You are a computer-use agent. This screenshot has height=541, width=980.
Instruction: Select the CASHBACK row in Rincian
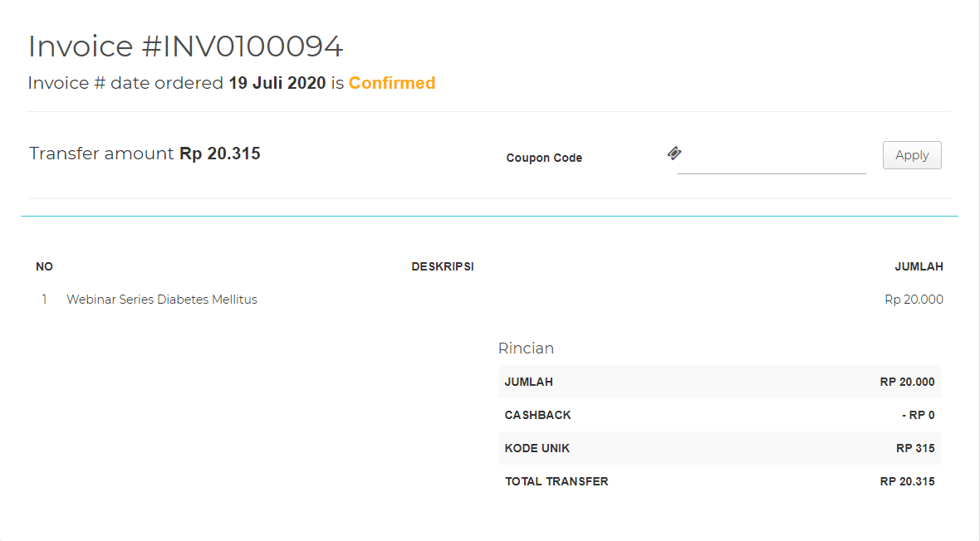(x=719, y=415)
